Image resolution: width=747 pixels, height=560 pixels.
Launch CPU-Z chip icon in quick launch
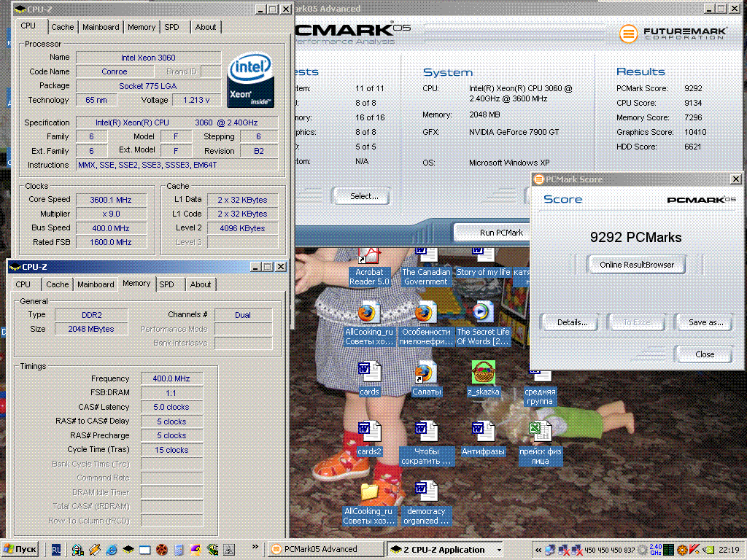128,550
